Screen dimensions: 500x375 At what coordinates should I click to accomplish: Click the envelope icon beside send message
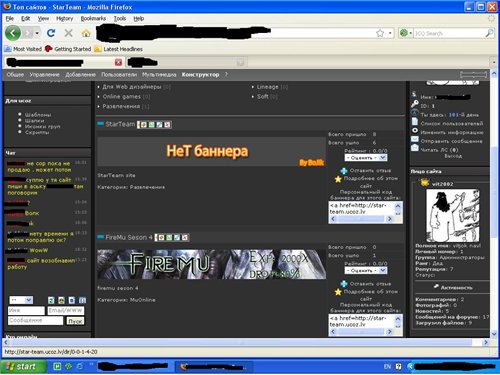pyautogui.click(x=415, y=139)
